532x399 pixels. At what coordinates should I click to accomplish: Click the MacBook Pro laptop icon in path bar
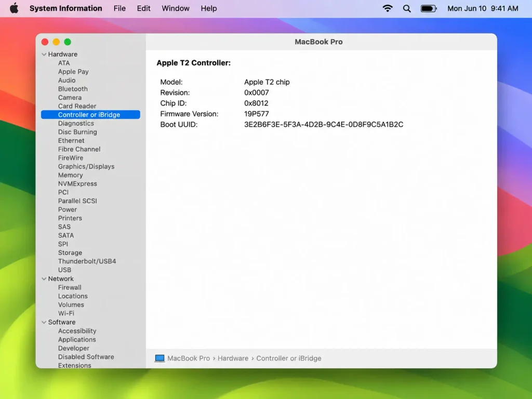[159, 358]
